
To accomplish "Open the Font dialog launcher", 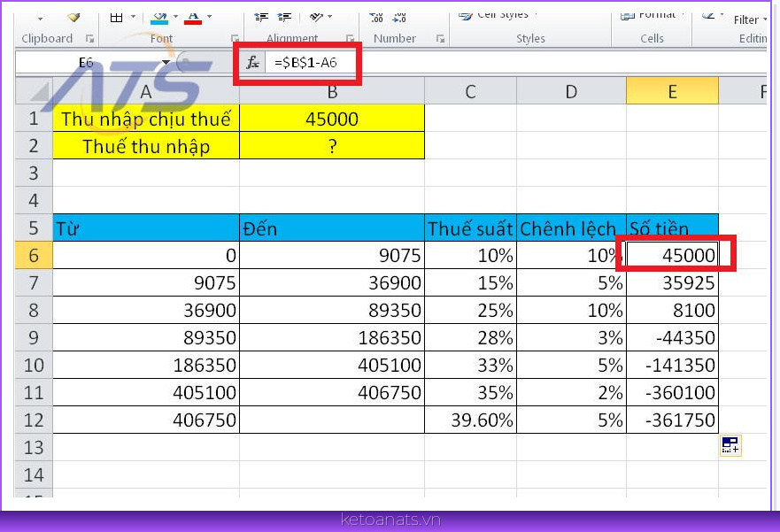I will click(235, 38).
